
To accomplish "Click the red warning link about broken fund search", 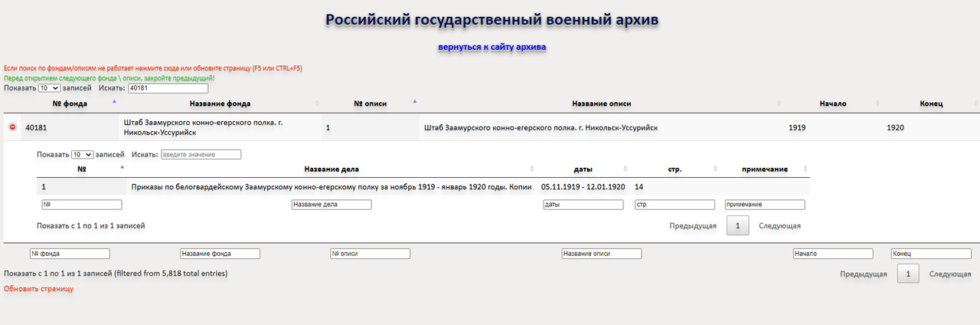I will 153,68.
